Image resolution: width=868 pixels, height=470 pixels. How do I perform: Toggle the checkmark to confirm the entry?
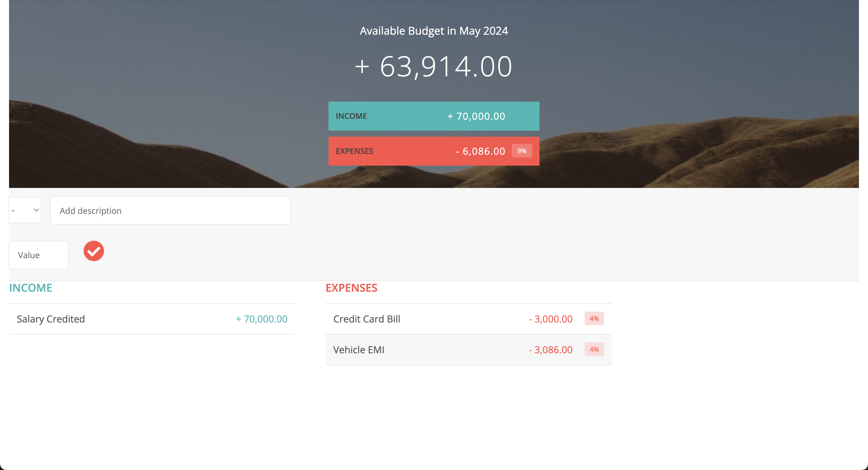click(x=94, y=251)
